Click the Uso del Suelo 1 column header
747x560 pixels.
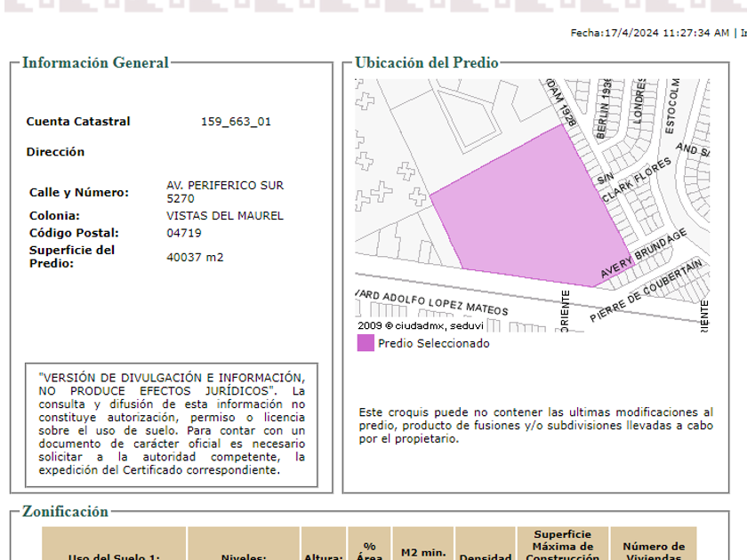pos(114,556)
